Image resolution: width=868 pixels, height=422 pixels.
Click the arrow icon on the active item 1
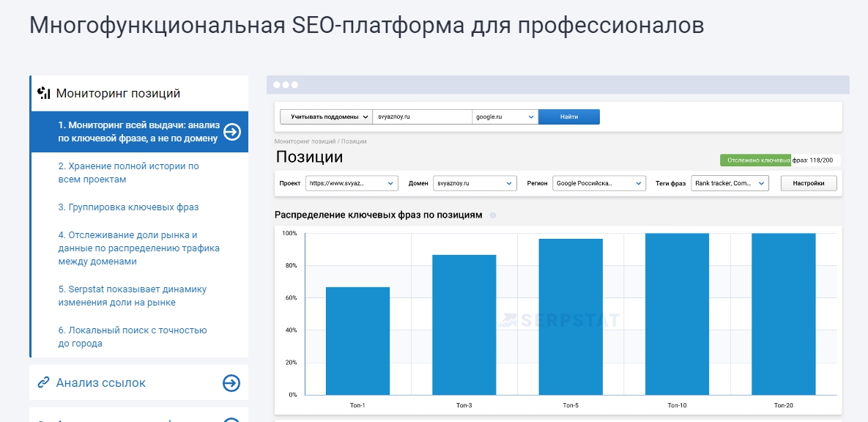pyautogui.click(x=232, y=132)
